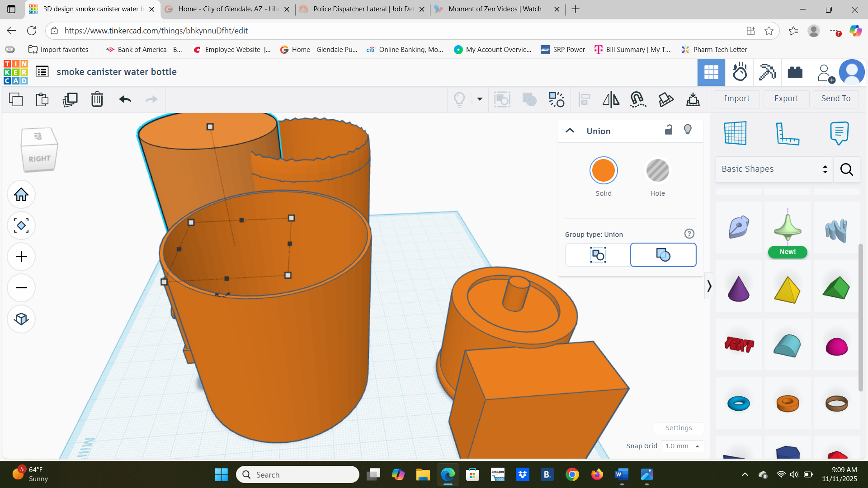Viewport: 868px width, 488px height.
Task: Switch to Police Dispatcher Lateral tab
Action: tap(363, 9)
